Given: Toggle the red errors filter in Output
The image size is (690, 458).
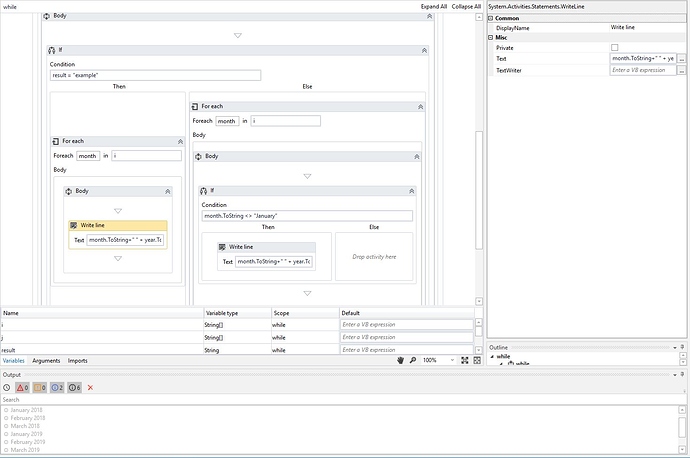Looking at the screenshot, I should click(22, 388).
